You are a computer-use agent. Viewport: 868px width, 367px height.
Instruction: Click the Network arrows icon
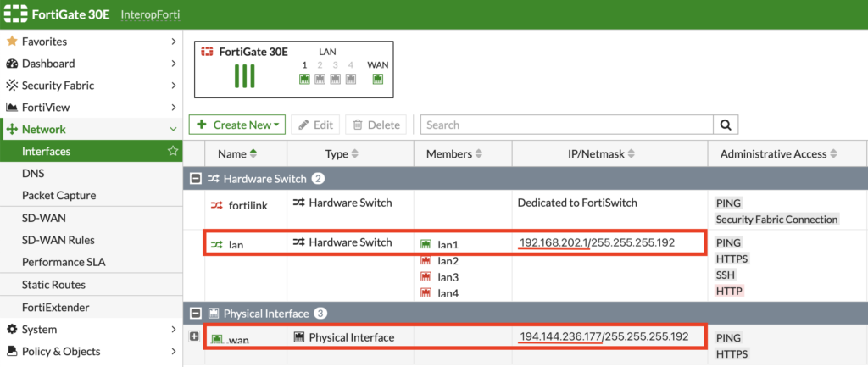tap(12, 130)
